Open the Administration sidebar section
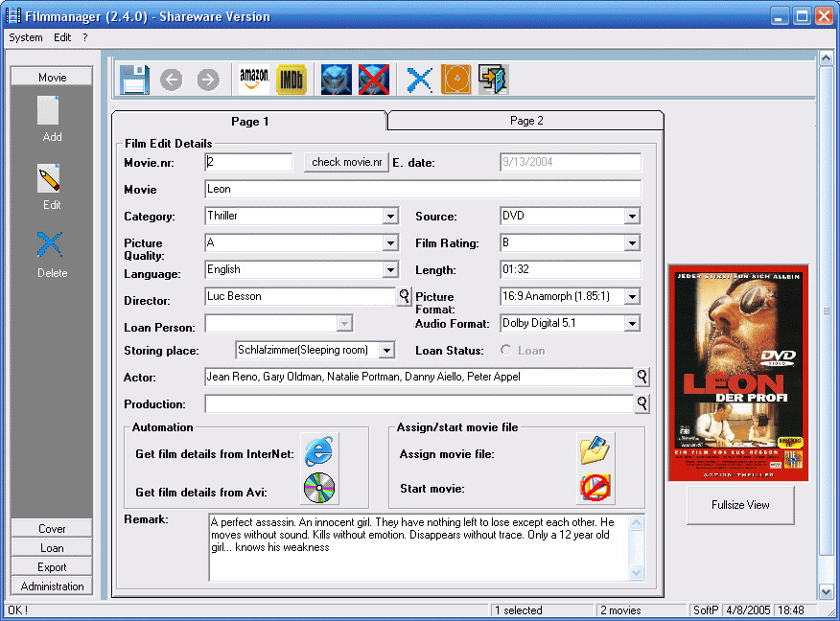 52,586
